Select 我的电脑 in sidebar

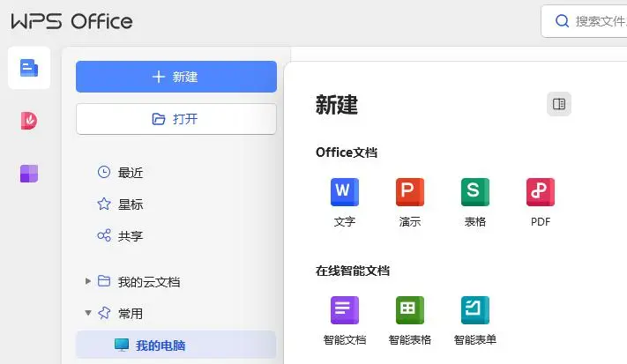click(x=176, y=345)
